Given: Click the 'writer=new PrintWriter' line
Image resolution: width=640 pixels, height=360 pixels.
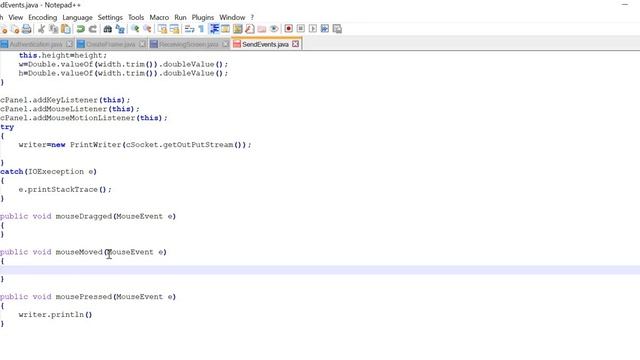Looking at the screenshot, I should (135, 145).
